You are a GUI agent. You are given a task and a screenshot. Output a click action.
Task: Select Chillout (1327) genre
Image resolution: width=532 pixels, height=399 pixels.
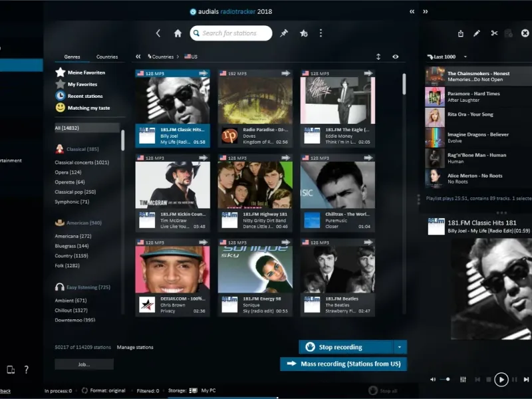pos(71,311)
